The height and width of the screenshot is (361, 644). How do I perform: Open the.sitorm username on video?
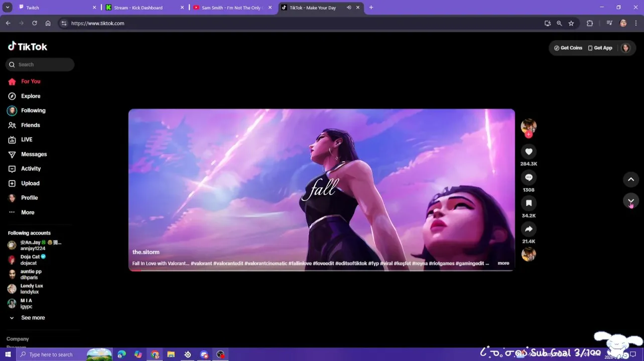(x=146, y=252)
